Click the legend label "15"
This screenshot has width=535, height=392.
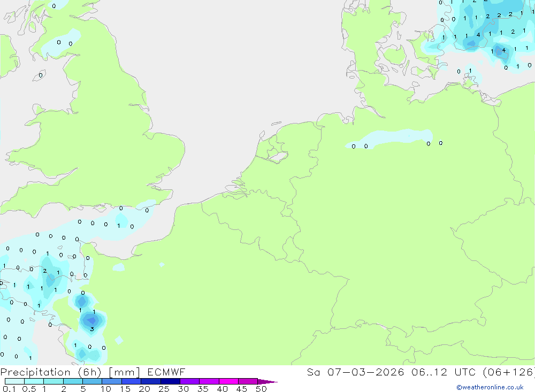pos(125,389)
